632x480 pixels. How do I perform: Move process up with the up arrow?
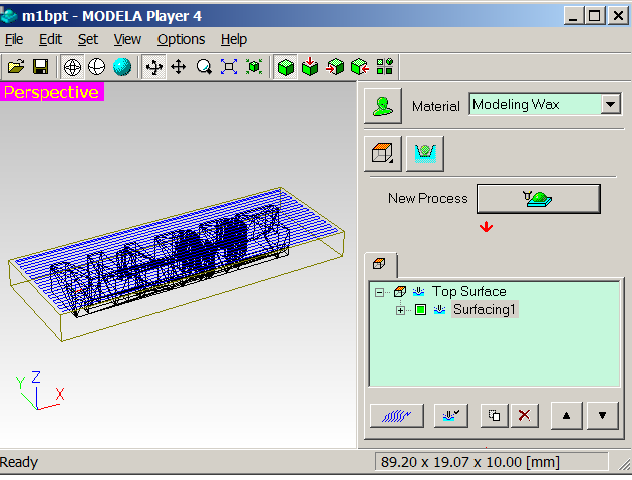coord(566,416)
